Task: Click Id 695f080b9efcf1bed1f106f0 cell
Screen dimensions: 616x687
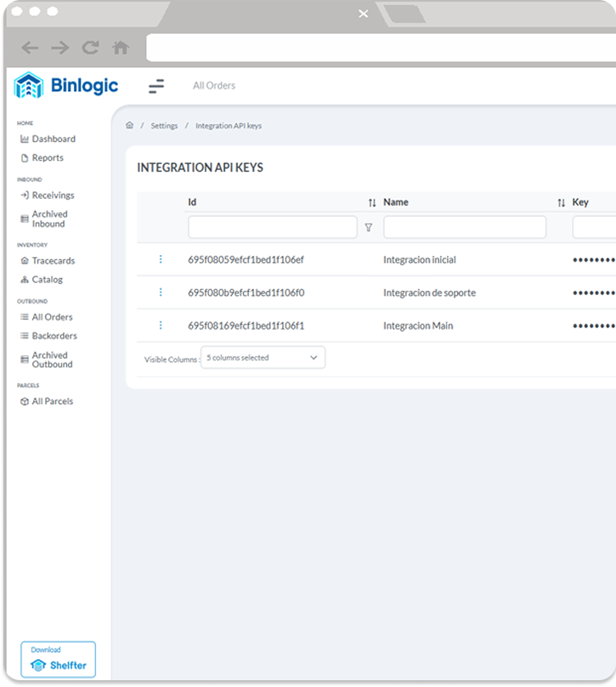Action: coord(246,292)
